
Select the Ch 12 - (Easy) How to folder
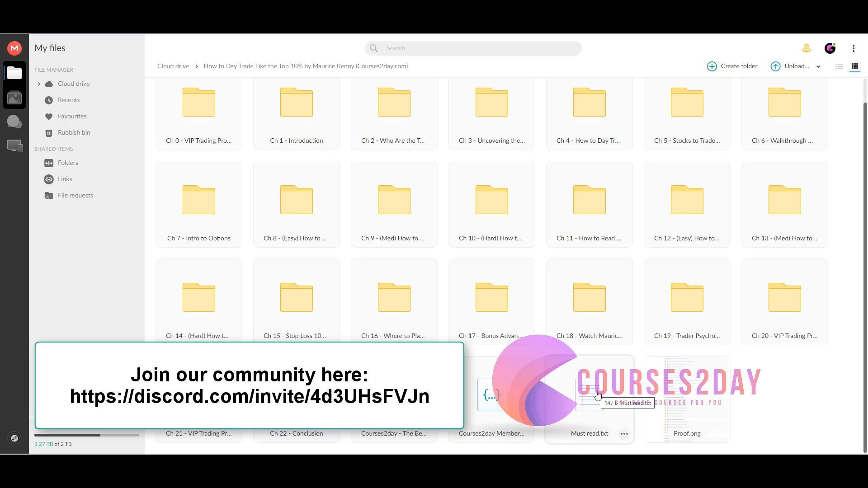click(x=687, y=204)
